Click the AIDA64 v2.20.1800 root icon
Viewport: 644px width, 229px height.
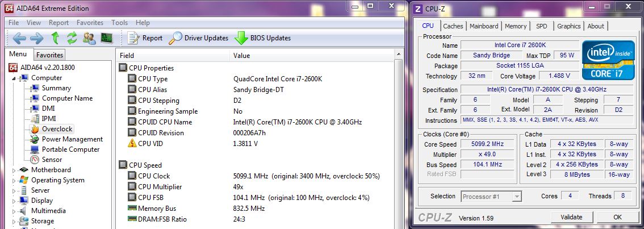(x=13, y=68)
